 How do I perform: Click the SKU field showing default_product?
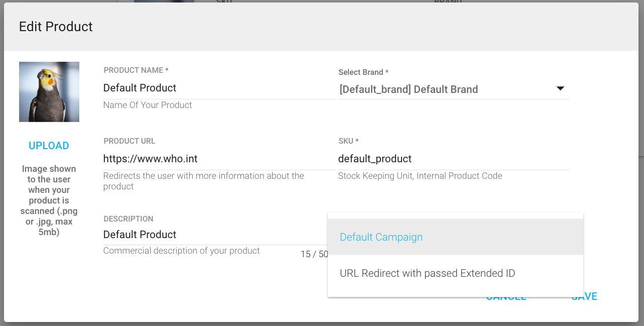pos(453,159)
